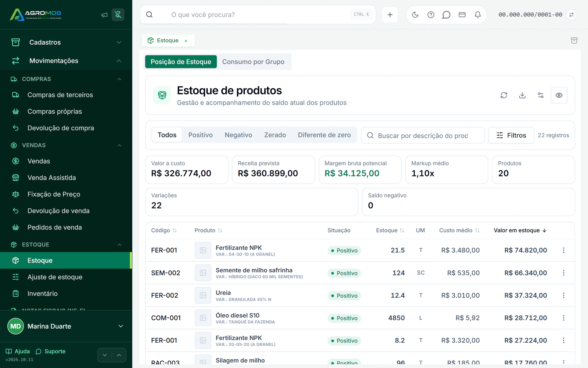The image size is (588, 368).
Task: Filter by Positivo status
Action: (x=200, y=135)
